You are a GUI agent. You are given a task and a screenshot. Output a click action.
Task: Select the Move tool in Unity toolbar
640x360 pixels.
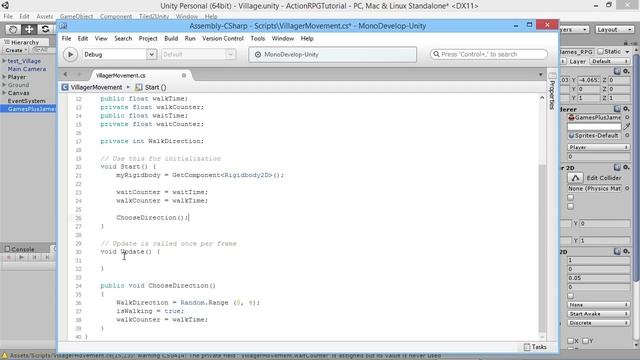pyautogui.click(x=29, y=29)
